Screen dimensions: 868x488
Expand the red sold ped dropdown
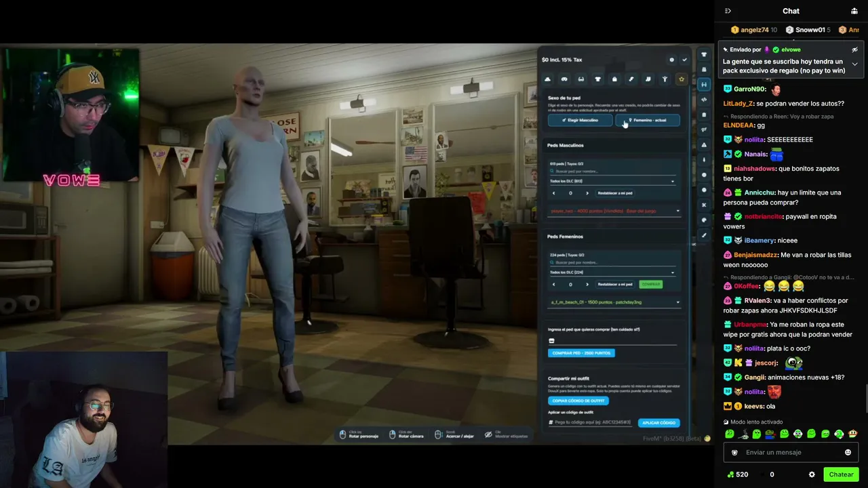pyautogui.click(x=614, y=211)
